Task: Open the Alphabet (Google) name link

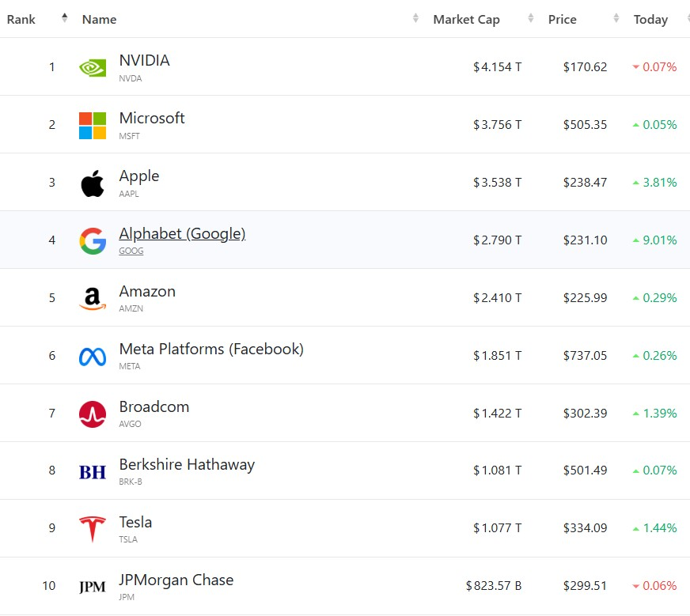Action: coord(182,233)
